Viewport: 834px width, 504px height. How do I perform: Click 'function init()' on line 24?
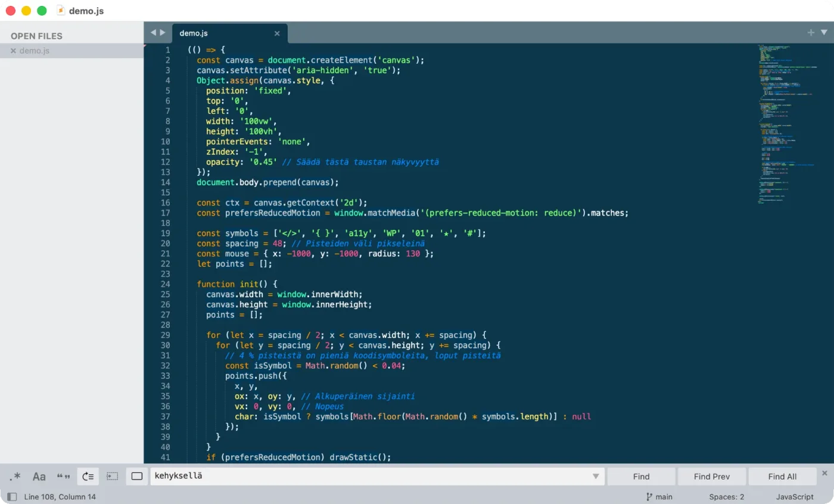coord(232,284)
